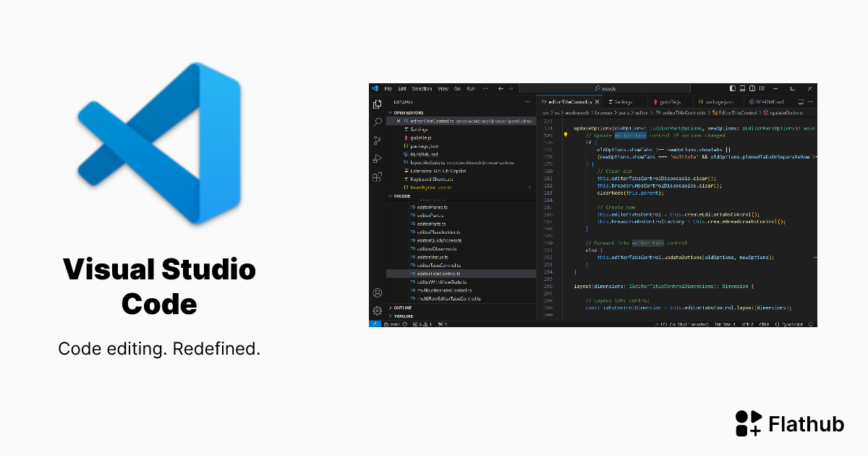Open the Search view in activity bar
Image resolution: width=868 pixels, height=456 pixels.
click(376, 121)
